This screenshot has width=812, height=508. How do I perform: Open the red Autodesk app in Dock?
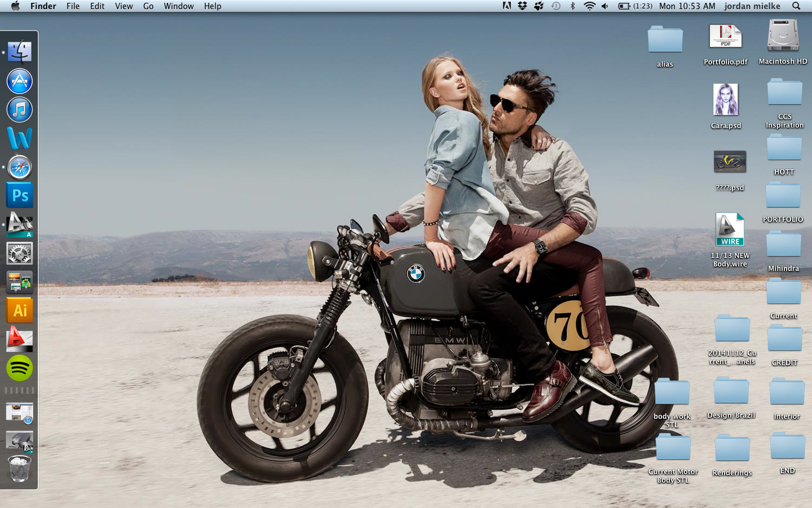click(19, 339)
